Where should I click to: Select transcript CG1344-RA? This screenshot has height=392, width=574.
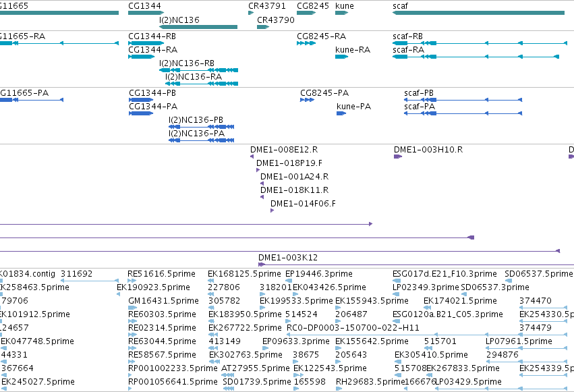pos(141,57)
